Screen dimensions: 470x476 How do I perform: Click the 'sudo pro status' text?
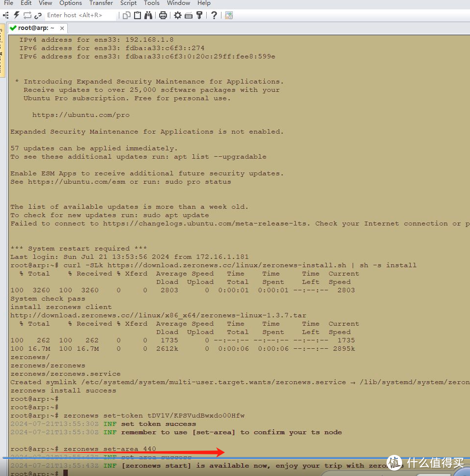(198, 182)
